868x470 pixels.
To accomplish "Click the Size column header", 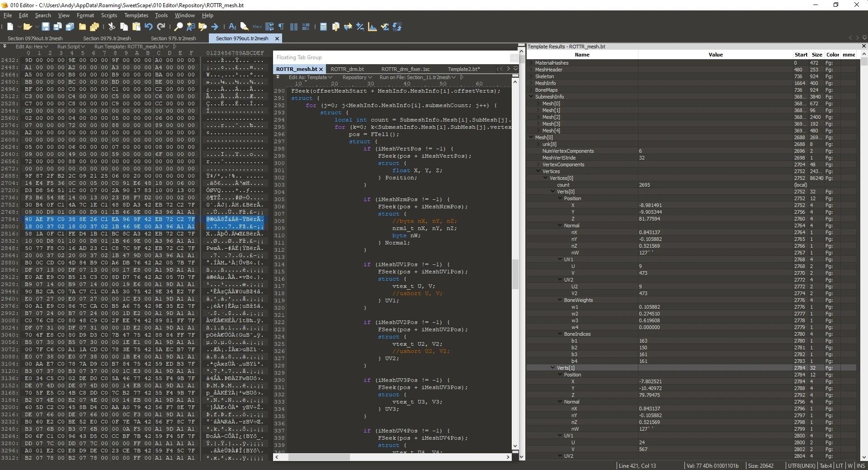I will [x=817, y=55].
